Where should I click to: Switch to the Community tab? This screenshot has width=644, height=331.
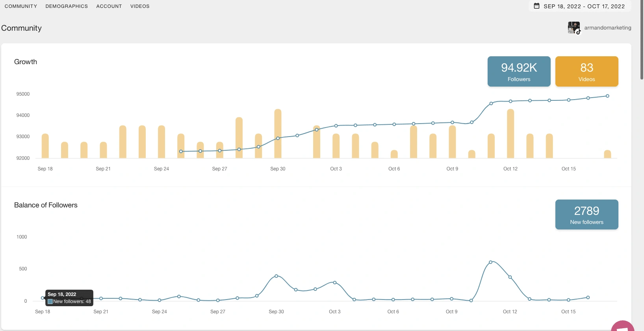tap(21, 6)
